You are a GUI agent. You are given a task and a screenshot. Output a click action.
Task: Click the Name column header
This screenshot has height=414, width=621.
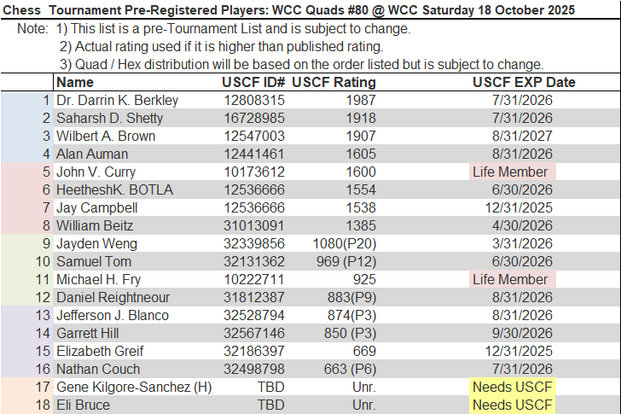click(75, 82)
